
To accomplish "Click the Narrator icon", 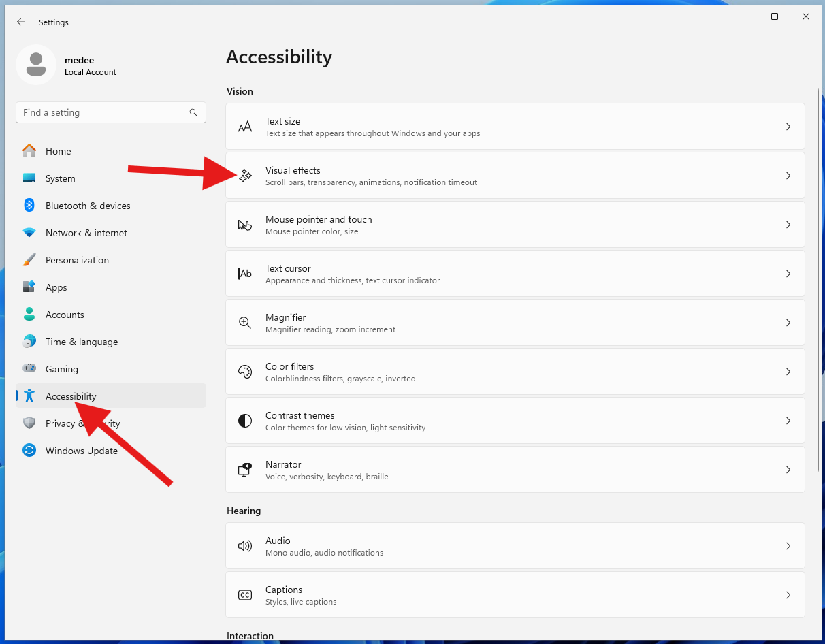I will pos(245,470).
